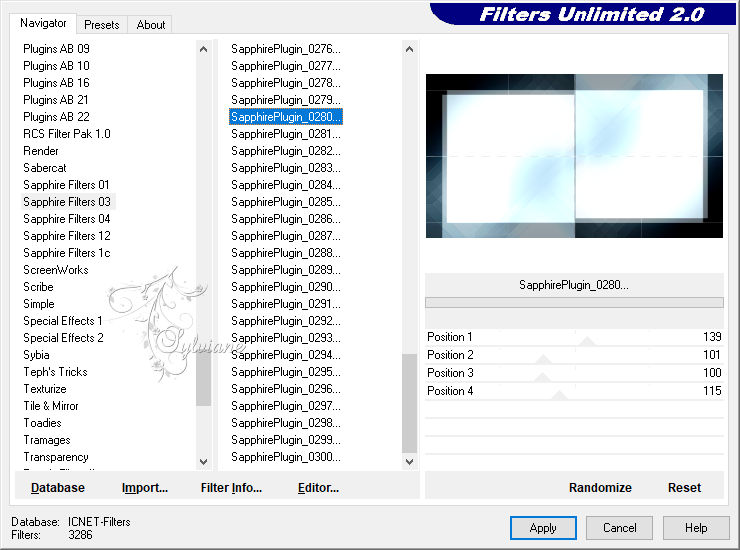Select SapphirePlugin_0291... filter

(286, 304)
